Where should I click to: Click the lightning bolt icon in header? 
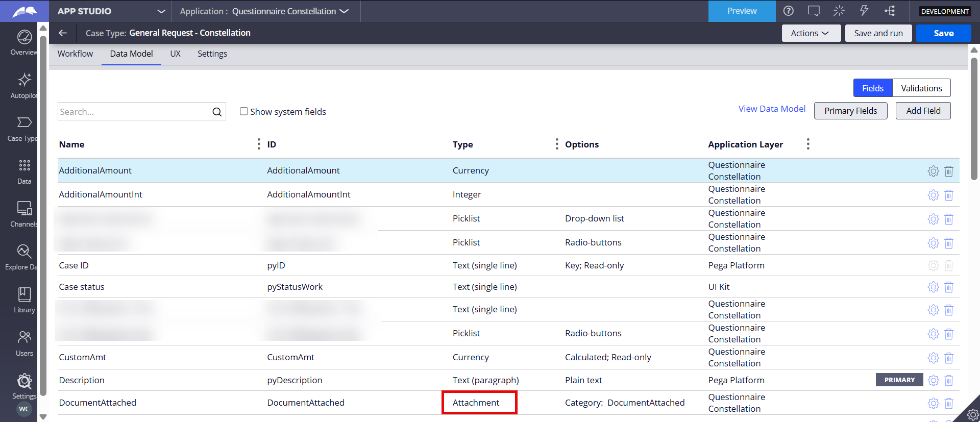[x=864, y=11]
